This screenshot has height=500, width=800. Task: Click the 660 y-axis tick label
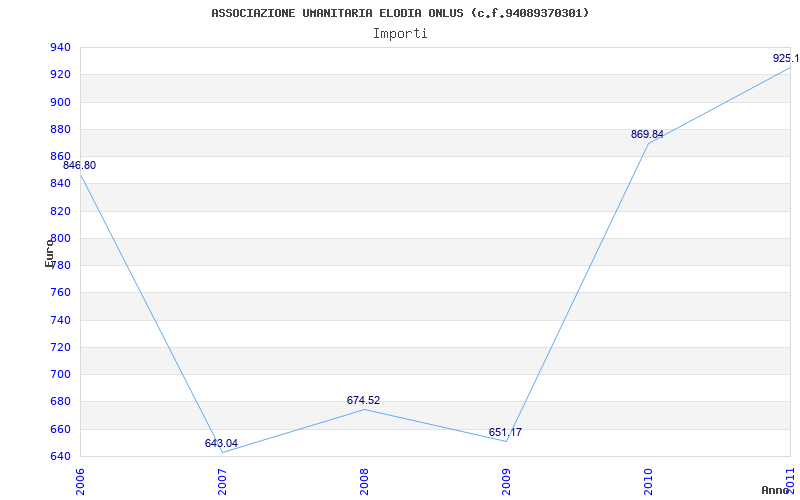pos(60,430)
